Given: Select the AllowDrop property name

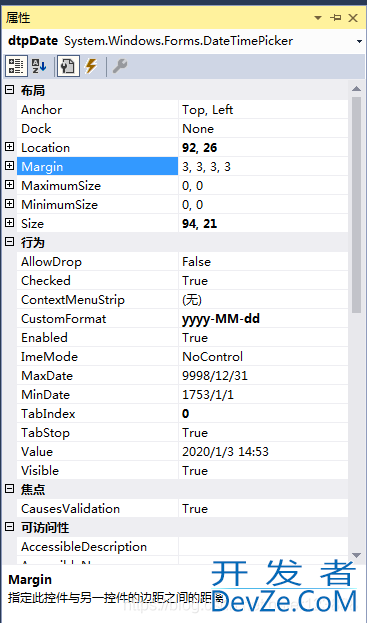Looking at the screenshot, I should point(51,262).
